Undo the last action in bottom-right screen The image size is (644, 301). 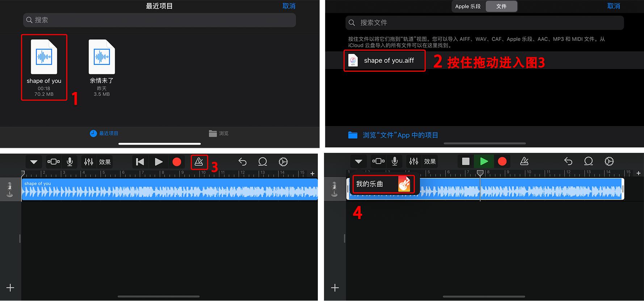tap(568, 161)
